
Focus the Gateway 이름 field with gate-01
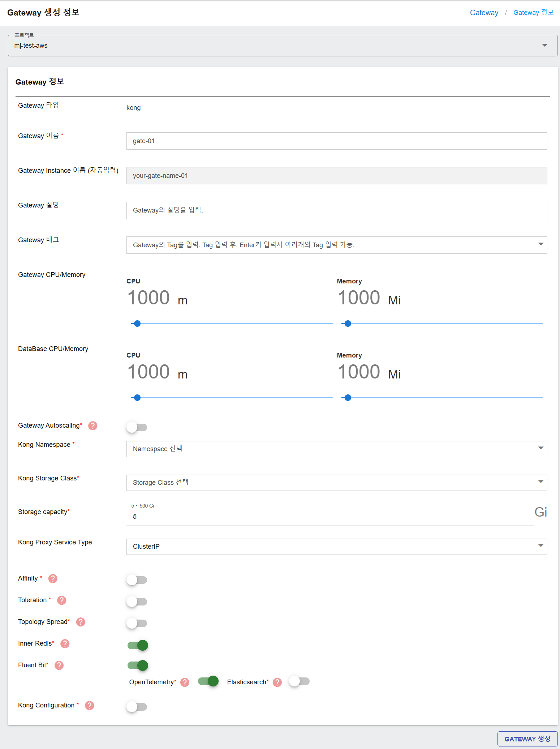[337, 141]
